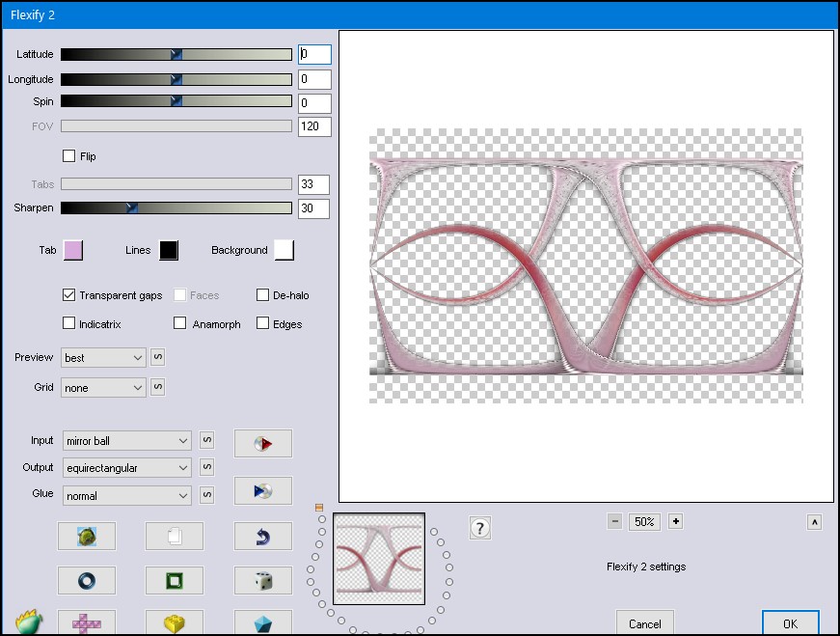Click the Latitude value field
840x636 pixels.
pyautogui.click(x=314, y=54)
